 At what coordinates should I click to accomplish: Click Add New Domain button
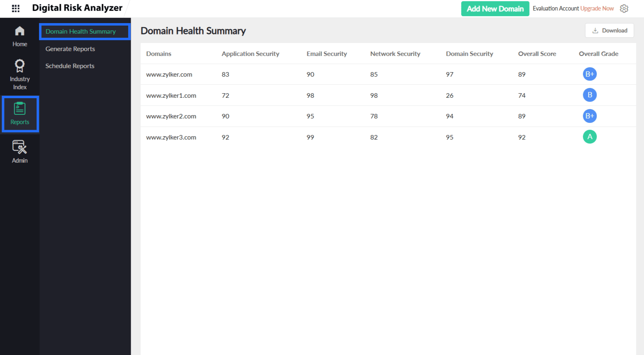pos(495,9)
